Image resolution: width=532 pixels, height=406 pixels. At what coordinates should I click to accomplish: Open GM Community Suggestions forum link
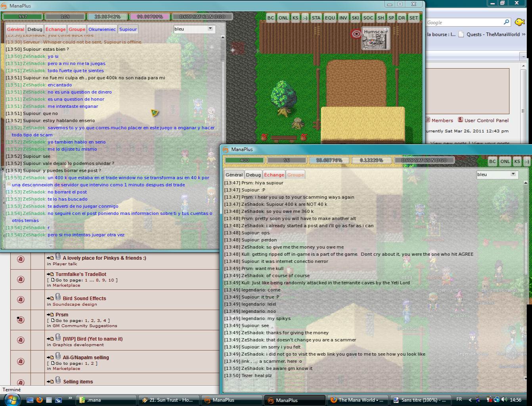coord(85,326)
